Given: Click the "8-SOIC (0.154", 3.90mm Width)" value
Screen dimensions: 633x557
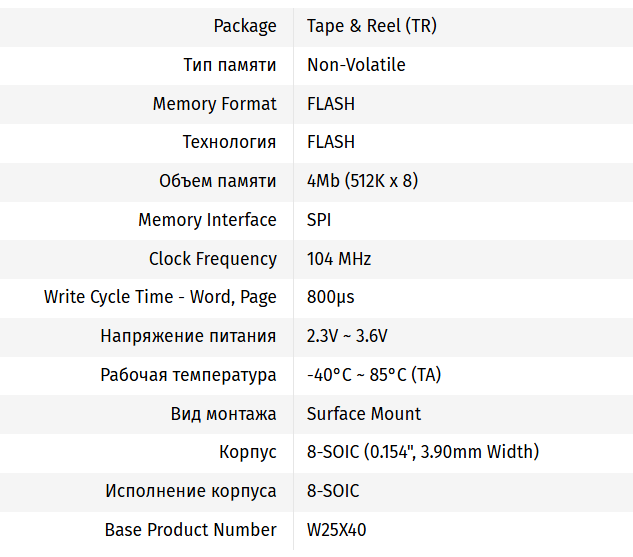Looking at the screenshot, I should tap(423, 452).
